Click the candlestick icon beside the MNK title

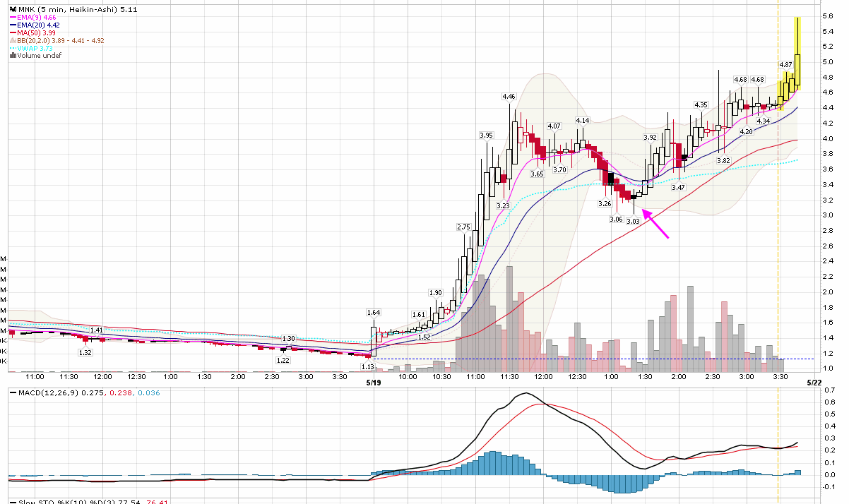coord(13,11)
